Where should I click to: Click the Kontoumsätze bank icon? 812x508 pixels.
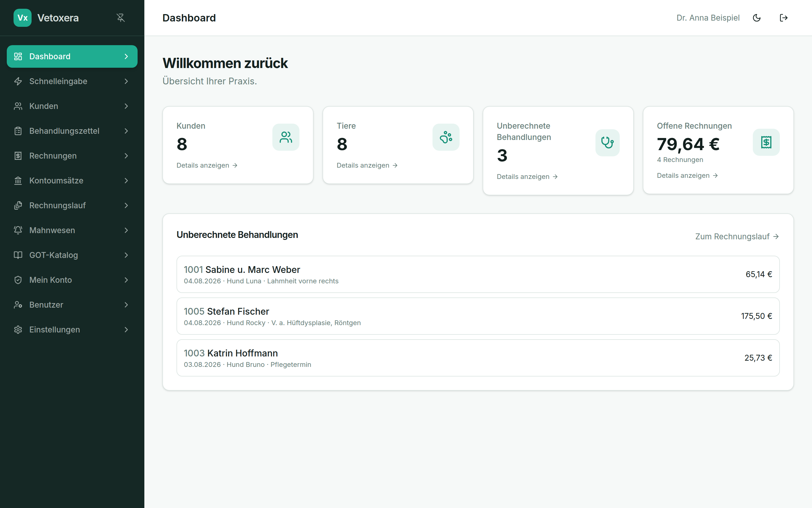click(18, 181)
